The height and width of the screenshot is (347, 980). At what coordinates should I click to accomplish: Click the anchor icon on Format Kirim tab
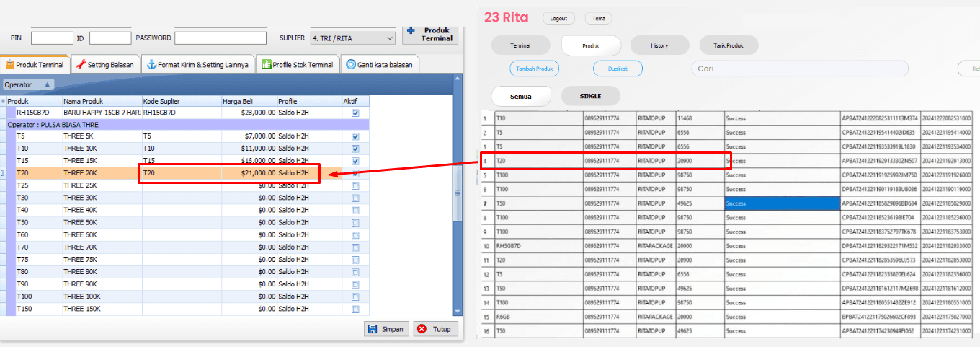(151, 64)
